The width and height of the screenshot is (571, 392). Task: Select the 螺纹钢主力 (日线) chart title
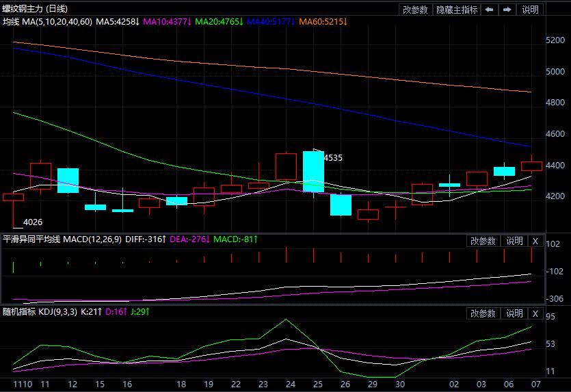click(36, 9)
